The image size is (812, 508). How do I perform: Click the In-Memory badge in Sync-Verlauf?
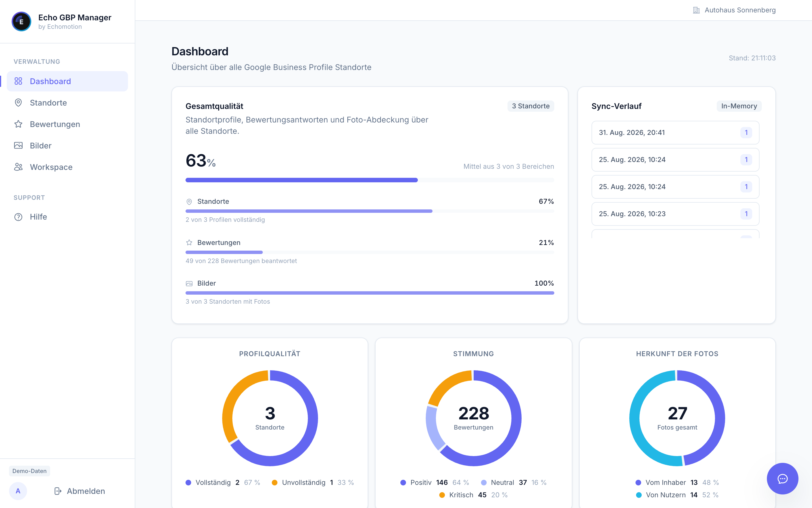click(739, 106)
